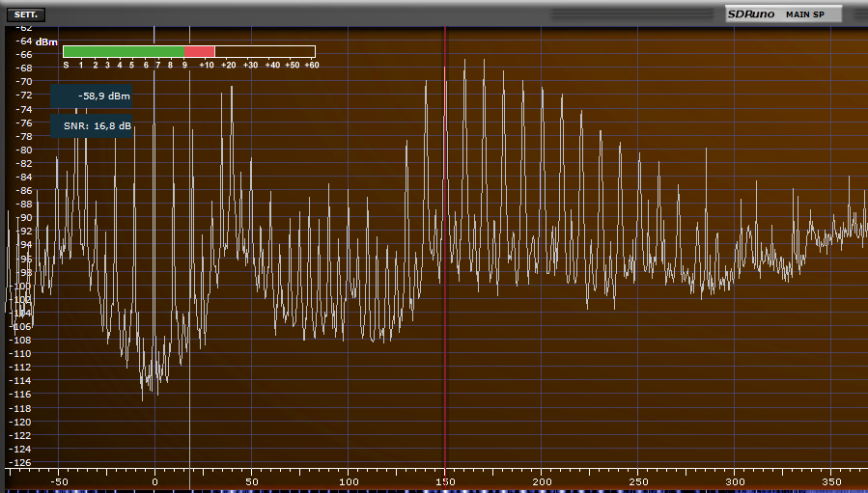Click the 100 frequency axis label
This screenshot has height=493, width=868.
[x=349, y=482]
